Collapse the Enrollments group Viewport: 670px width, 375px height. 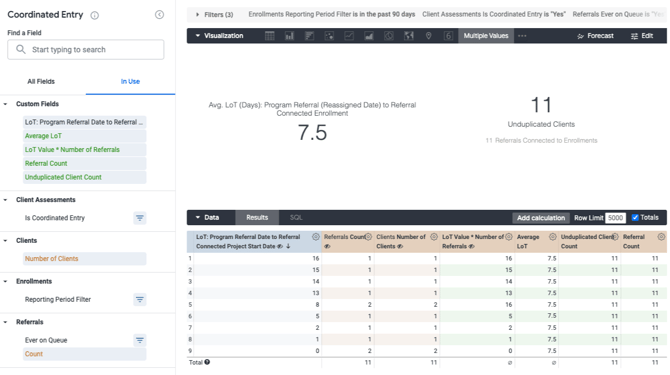6,281
